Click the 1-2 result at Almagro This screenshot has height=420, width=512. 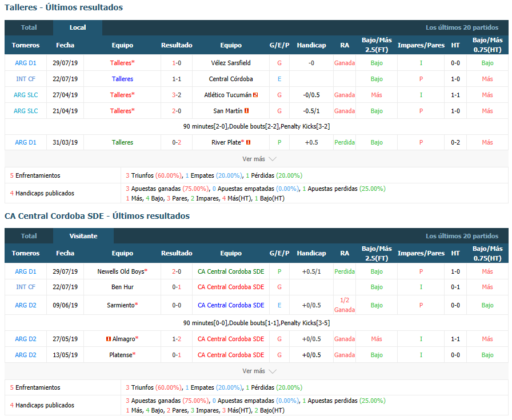tap(177, 339)
